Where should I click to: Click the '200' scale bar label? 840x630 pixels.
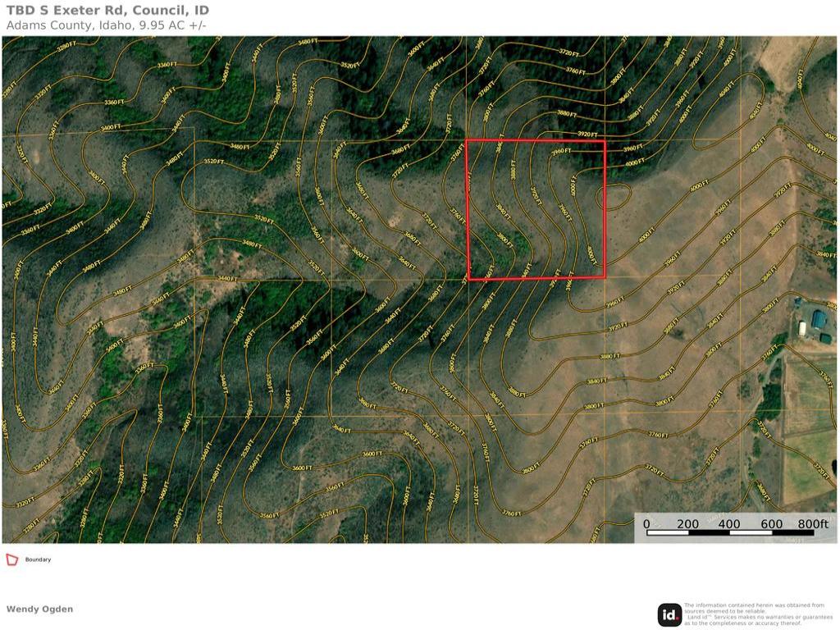(x=687, y=523)
